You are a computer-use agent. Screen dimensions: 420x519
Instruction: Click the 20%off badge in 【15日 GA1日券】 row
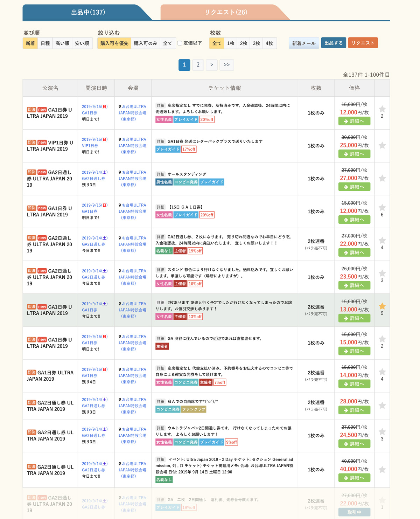(207, 215)
